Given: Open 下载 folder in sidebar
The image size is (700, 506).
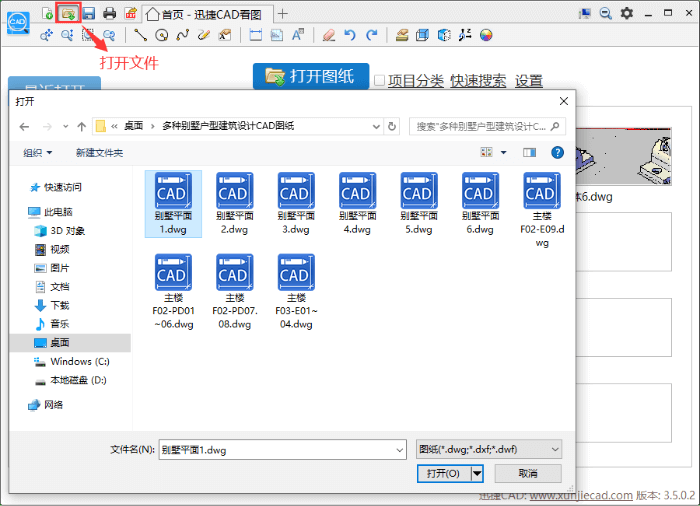Looking at the screenshot, I should click(x=52, y=305).
